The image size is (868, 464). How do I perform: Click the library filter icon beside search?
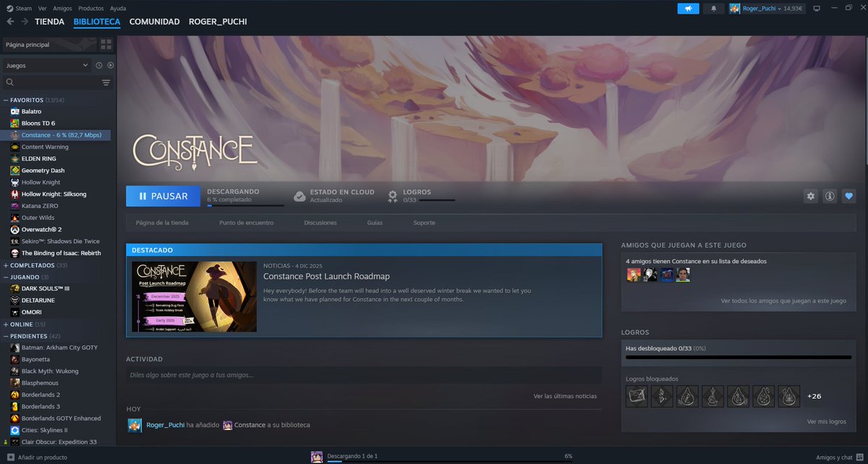(x=106, y=82)
